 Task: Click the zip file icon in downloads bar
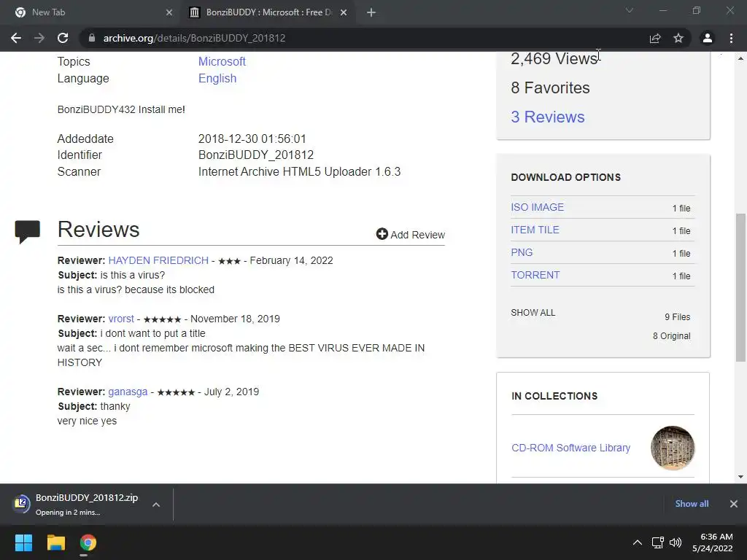tap(20, 503)
